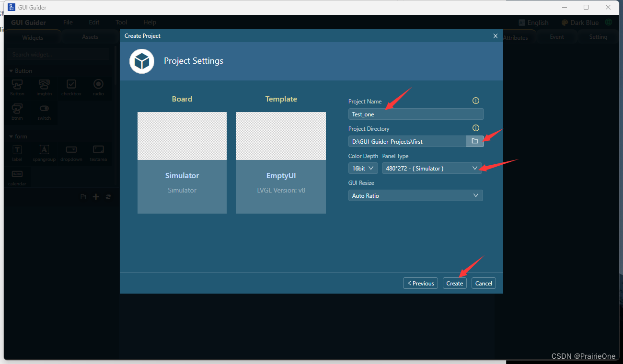Click the Previous button
Image resolution: width=623 pixels, height=364 pixels.
[x=420, y=283]
